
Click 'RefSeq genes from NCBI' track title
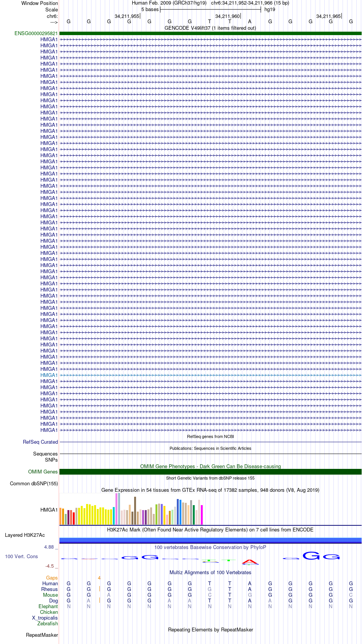point(210,436)
